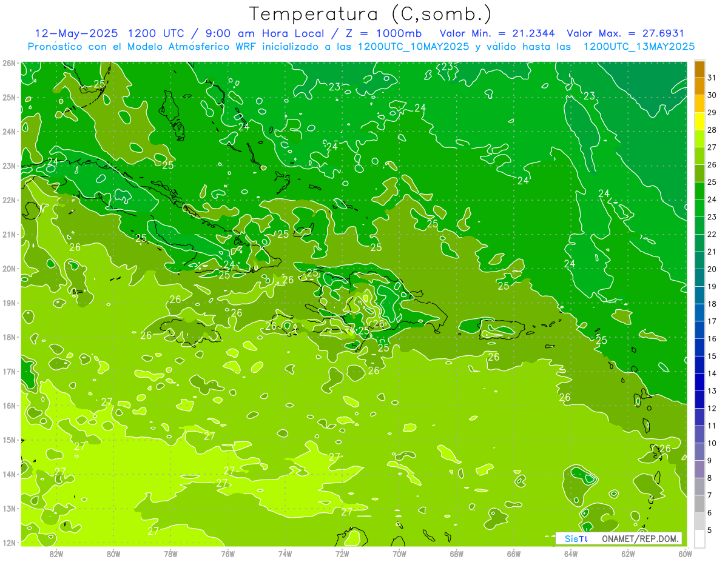
Task: Pick the yellow swatch between 28 and 29
Action: [x=699, y=121]
